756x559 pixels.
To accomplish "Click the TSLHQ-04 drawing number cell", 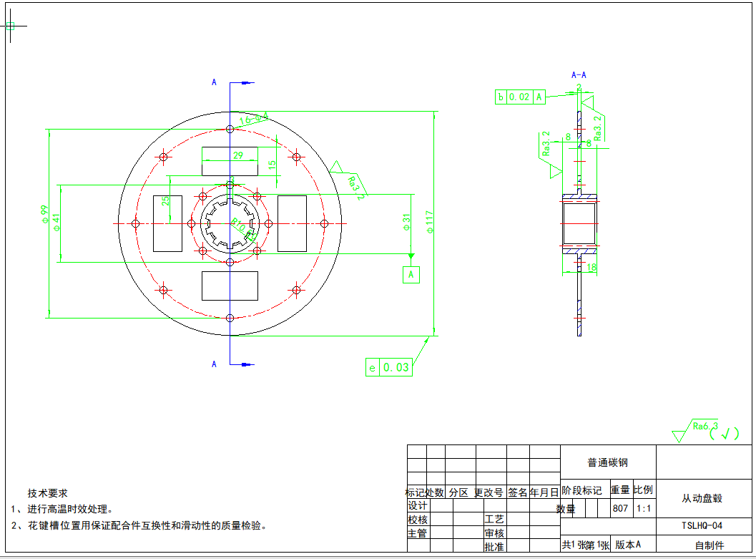I will pyautogui.click(x=702, y=525).
